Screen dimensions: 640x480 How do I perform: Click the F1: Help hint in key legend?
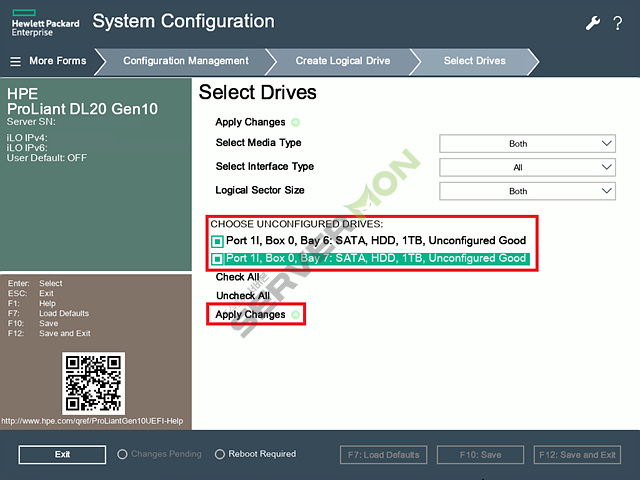pyautogui.click(x=31, y=303)
